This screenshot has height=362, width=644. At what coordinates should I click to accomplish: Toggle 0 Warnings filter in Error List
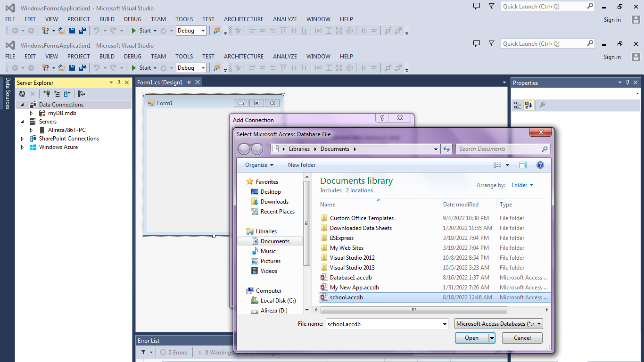click(216, 352)
